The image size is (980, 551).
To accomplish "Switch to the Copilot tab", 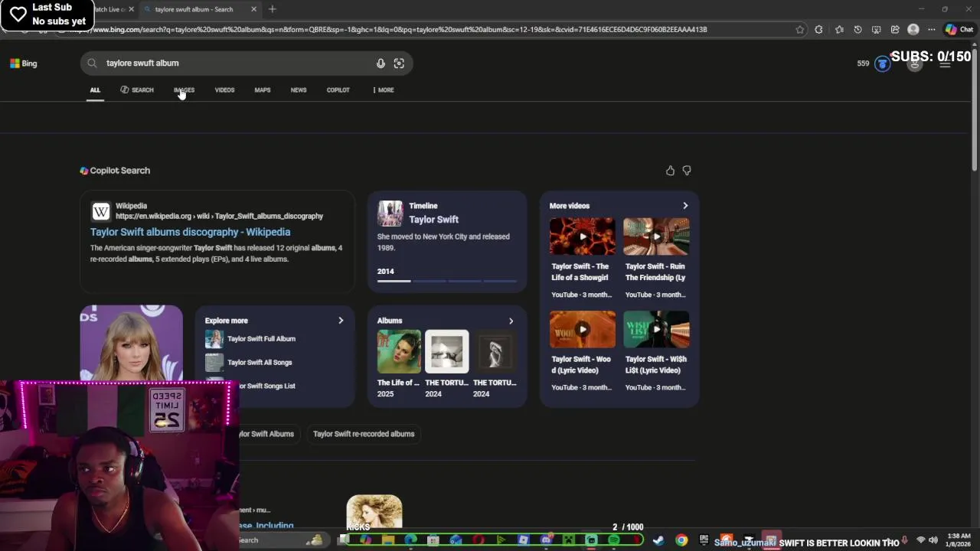I will pyautogui.click(x=338, y=90).
